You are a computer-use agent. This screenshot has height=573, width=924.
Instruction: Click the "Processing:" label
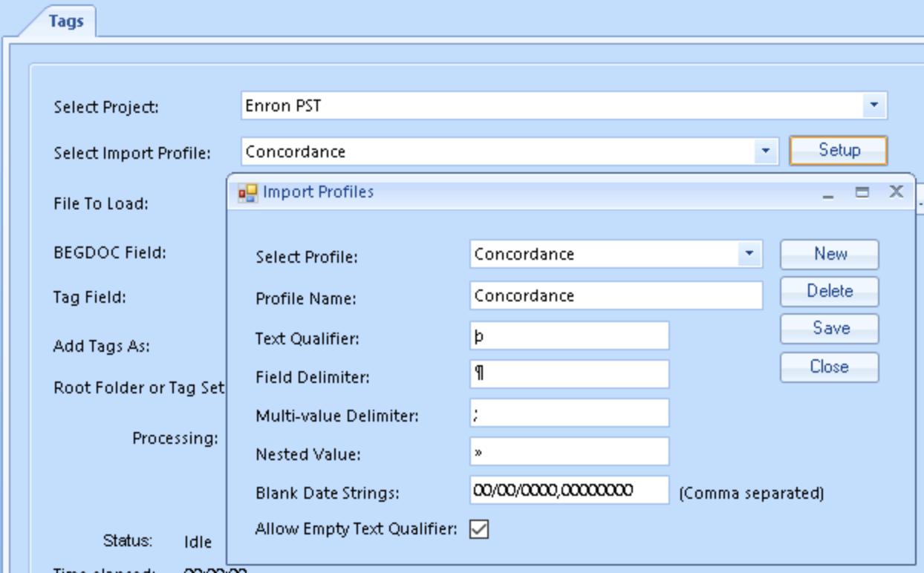click(x=175, y=438)
